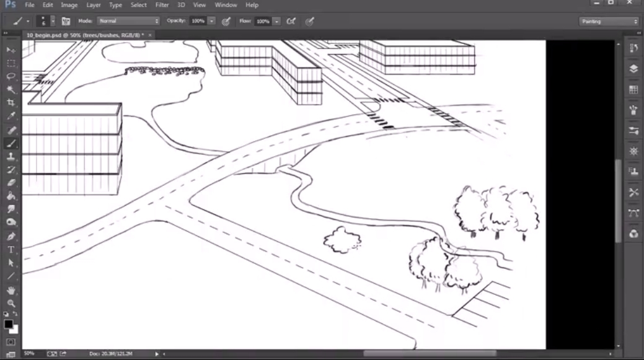
Task: Open the History panel icon
Action: 633,48
